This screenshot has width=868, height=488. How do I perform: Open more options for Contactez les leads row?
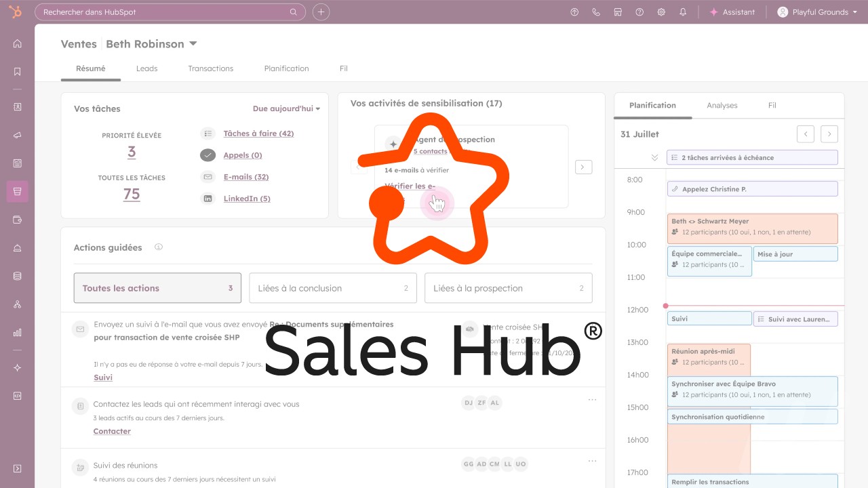tap(592, 400)
